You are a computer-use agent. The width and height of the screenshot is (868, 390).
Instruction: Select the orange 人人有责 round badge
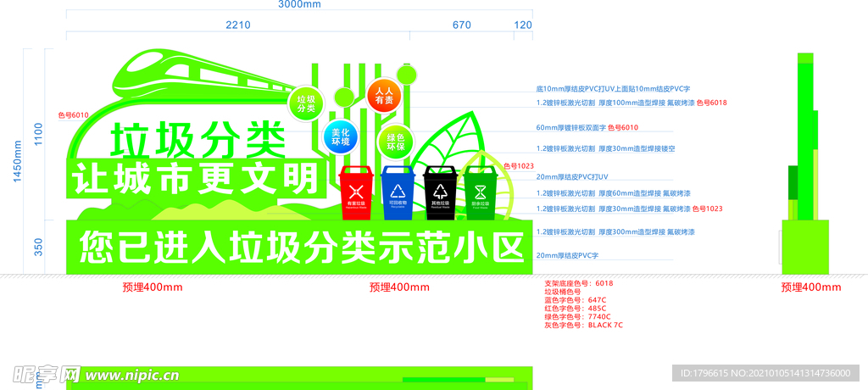pyautogui.click(x=384, y=96)
